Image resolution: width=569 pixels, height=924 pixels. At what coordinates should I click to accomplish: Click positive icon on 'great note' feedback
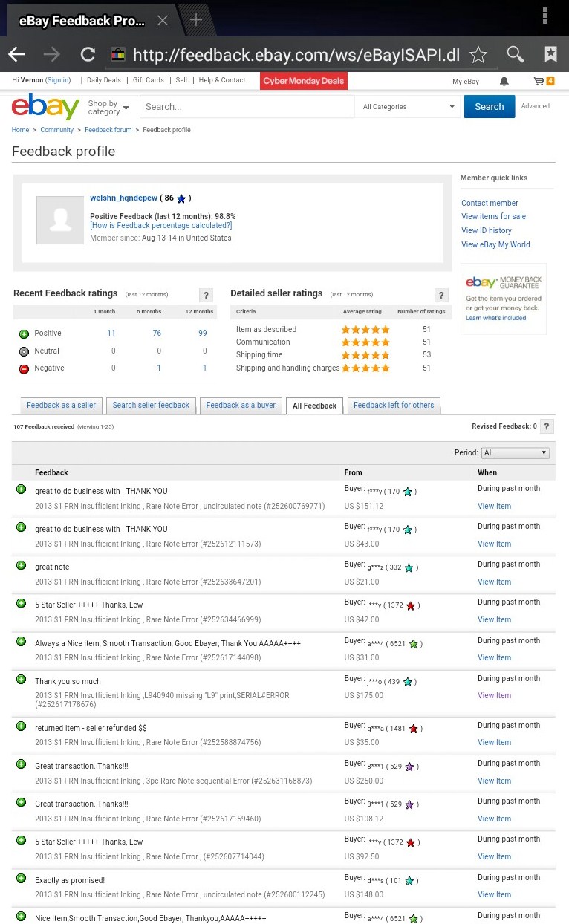pyautogui.click(x=21, y=565)
